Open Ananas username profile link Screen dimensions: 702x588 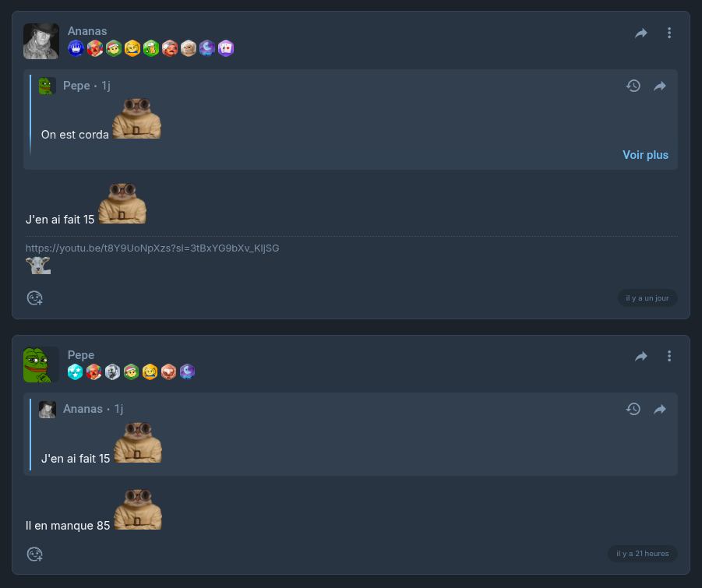click(87, 31)
